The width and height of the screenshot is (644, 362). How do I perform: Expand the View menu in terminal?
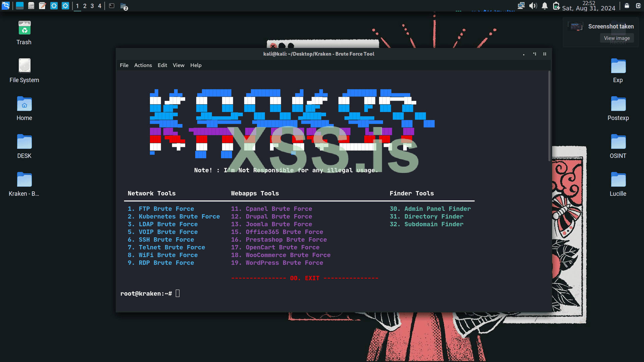pos(178,65)
